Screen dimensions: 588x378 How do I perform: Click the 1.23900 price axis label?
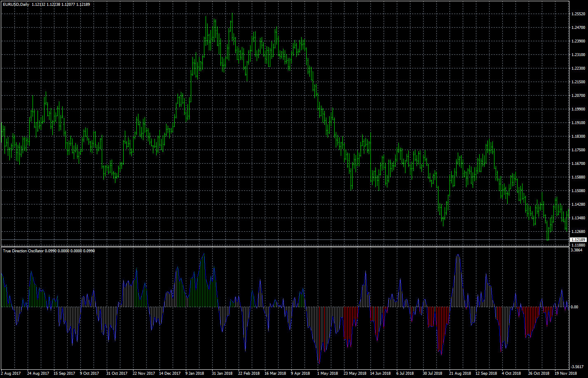click(x=579, y=41)
